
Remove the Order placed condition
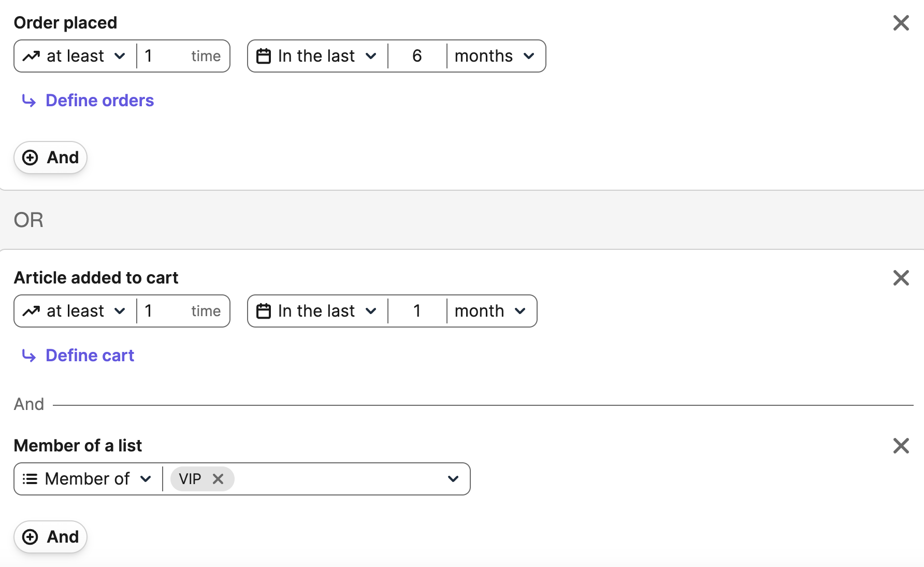click(x=901, y=23)
